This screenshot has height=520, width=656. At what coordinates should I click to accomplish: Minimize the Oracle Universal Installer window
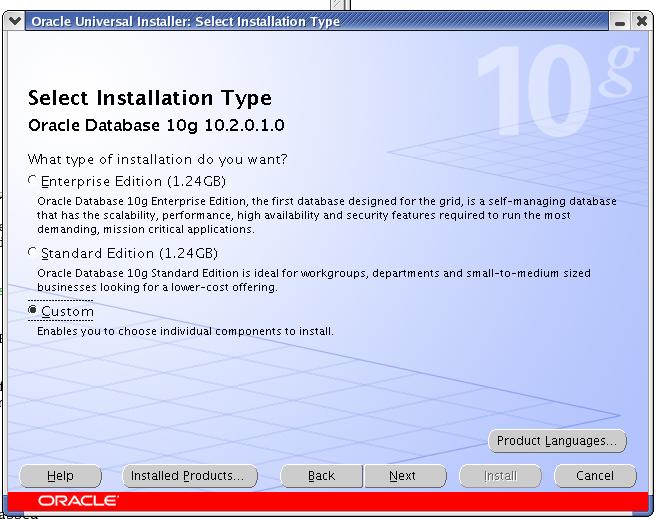click(620, 21)
